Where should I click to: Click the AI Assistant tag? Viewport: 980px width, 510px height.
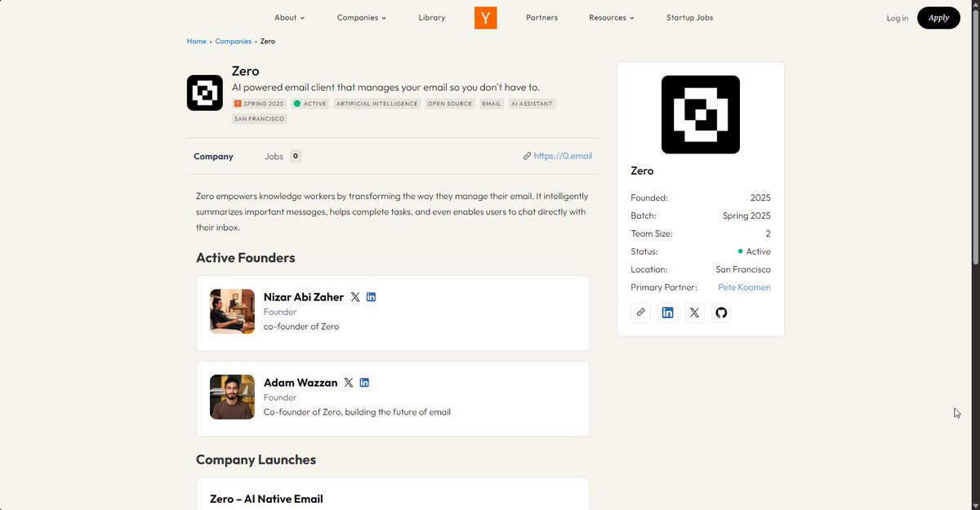[x=532, y=104]
